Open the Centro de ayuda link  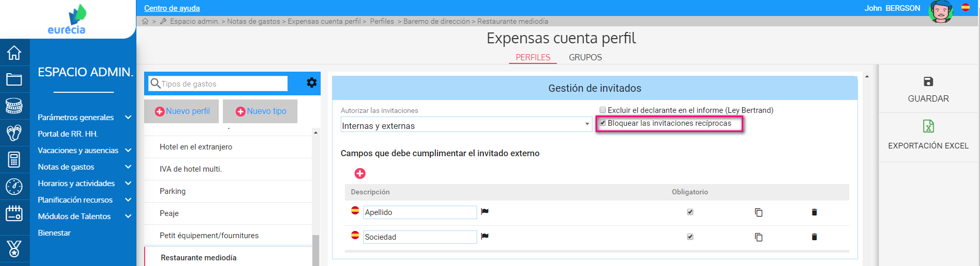[172, 8]
